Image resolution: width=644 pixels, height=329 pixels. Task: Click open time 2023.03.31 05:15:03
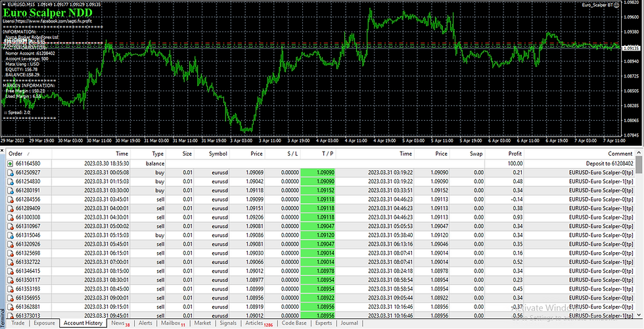click(106, 236)
